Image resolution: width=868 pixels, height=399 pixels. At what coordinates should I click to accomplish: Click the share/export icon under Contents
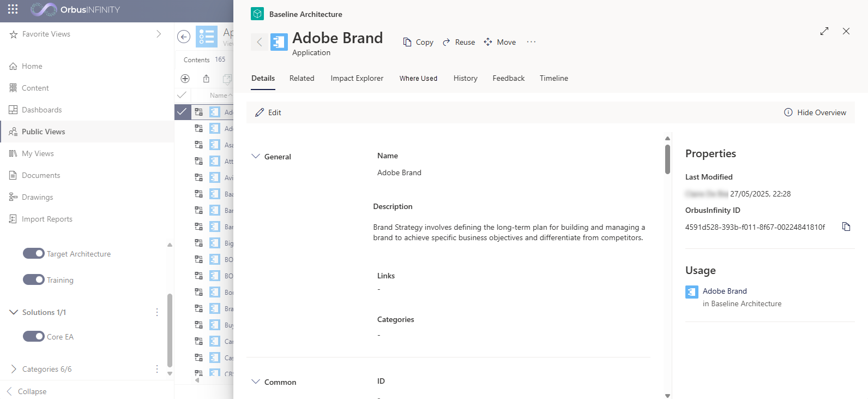(x=206, y=79)
